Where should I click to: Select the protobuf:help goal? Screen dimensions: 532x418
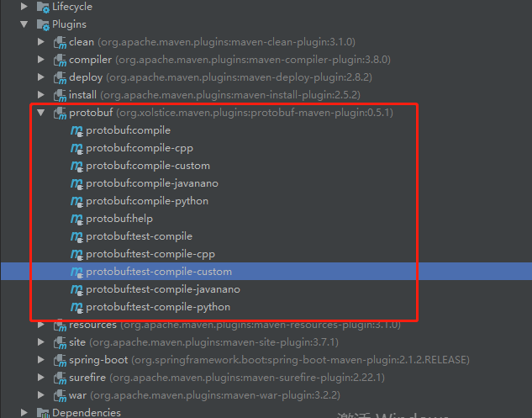pyautogui.click(x=119, y=219)
